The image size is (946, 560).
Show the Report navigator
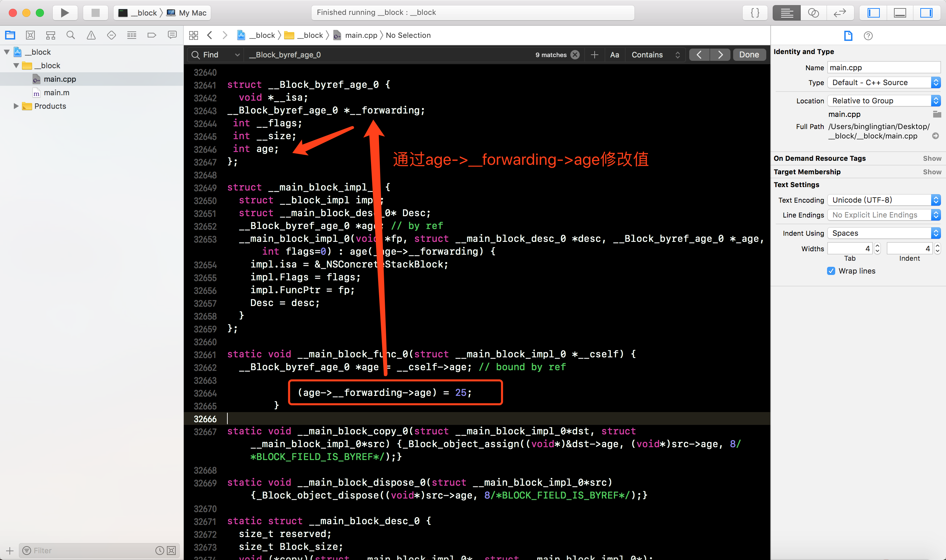pyautogui.click(x=172, y=35)
